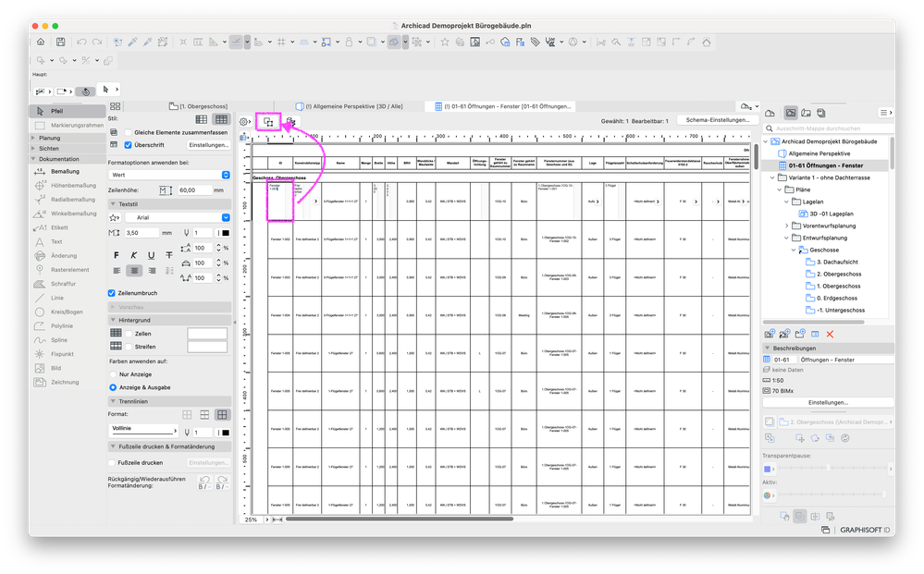Expand the Vorschau section
This screenshot has height=574, width=924.
pyautogui.click(x=113, y=307)
